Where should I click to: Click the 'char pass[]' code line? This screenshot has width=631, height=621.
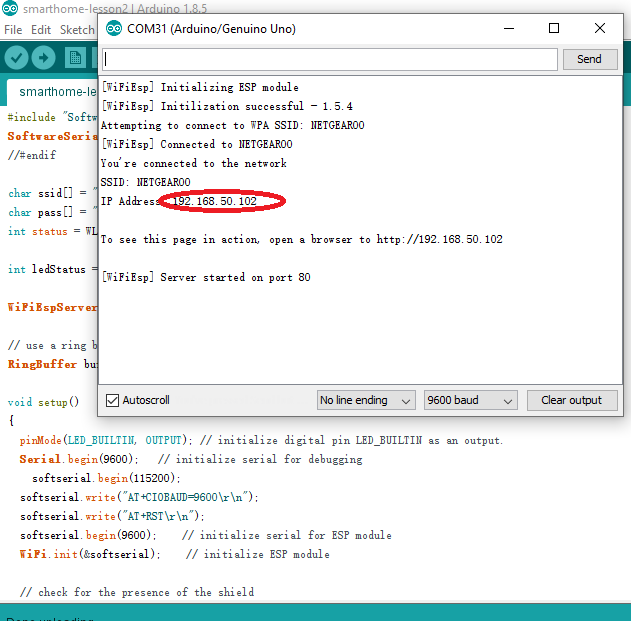click(x=52, y=212)
